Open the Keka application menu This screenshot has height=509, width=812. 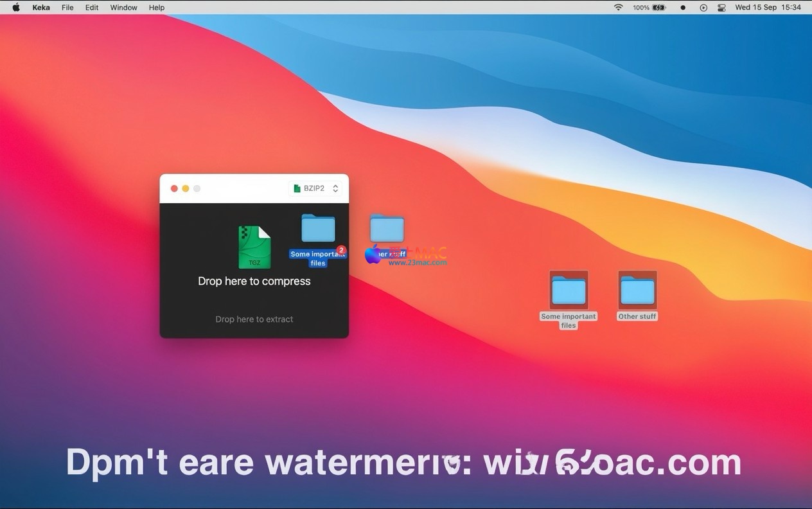[41, 8]
